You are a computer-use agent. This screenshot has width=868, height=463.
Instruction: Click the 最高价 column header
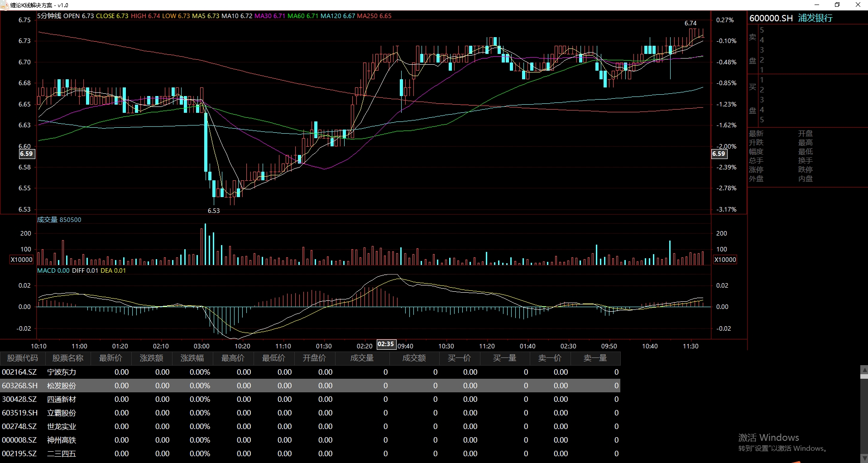click(x=233, y=358)
